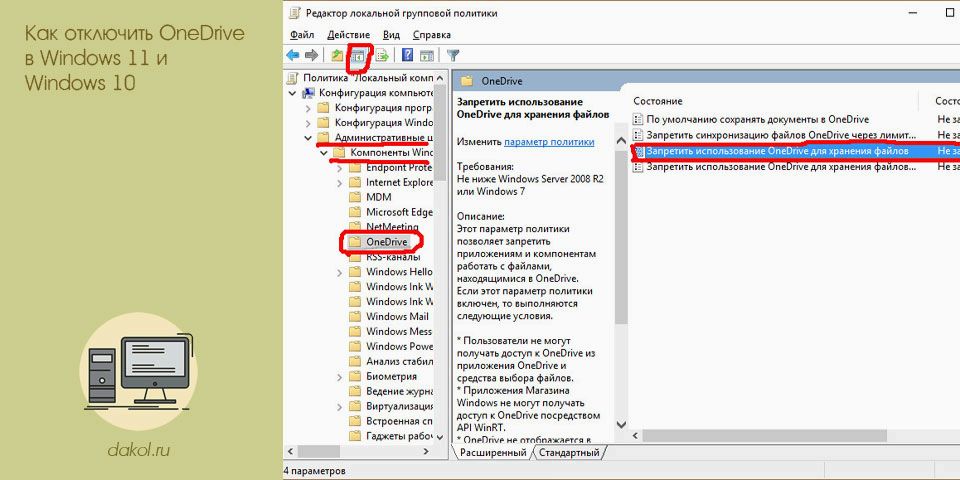
Task: Click the Up one level folder icon
Action: pyautogui.click(x=337, y=55)
